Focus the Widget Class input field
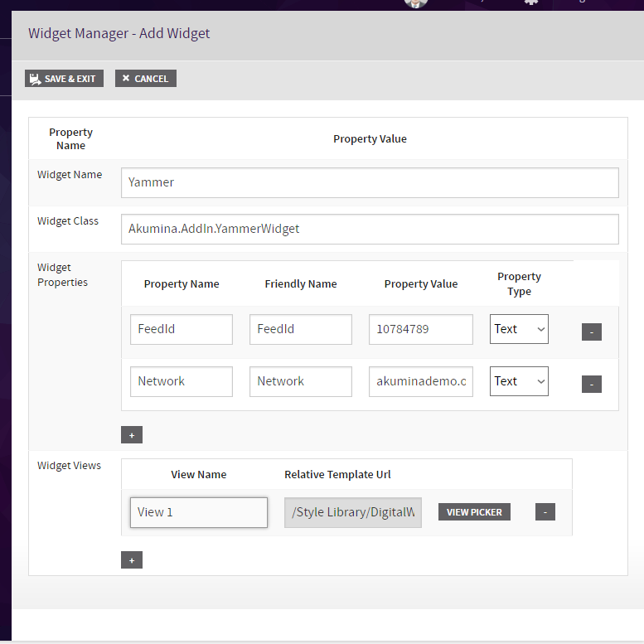 coord(370,229)
